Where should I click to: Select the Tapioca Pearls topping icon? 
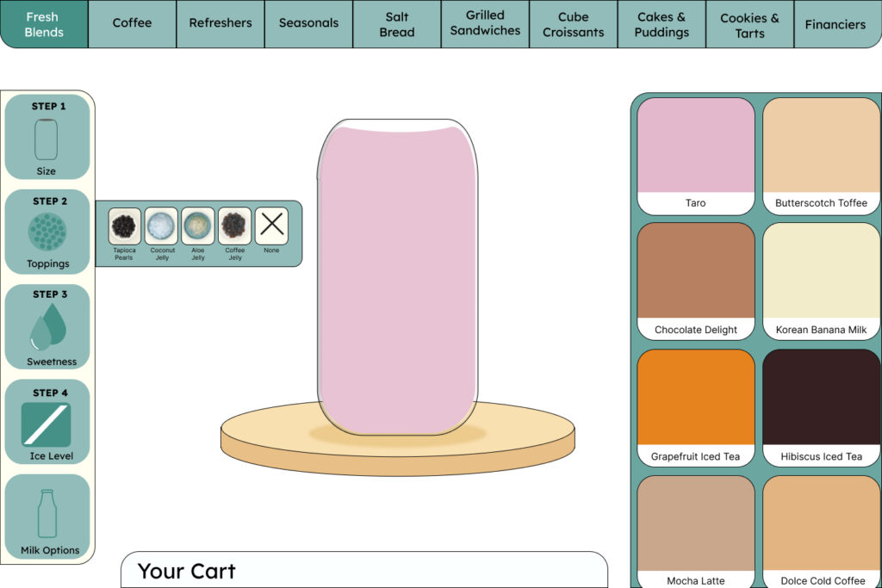point(124,226)
